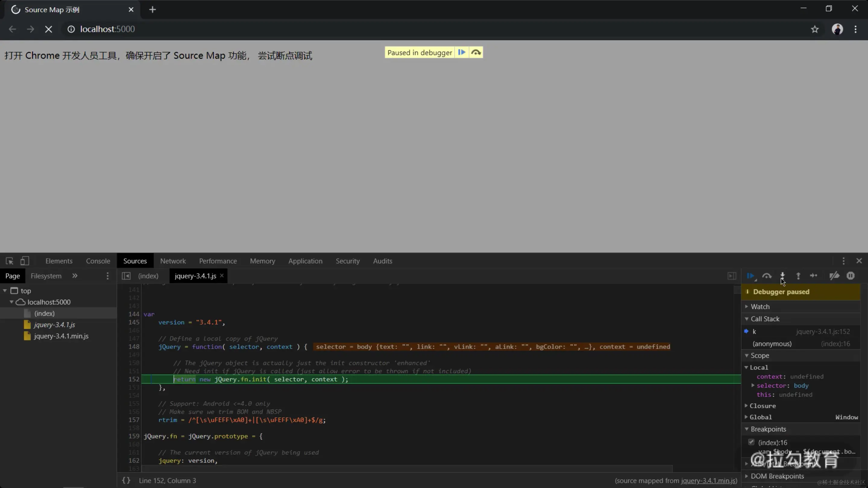Switch to the Filesystem navigator tab
868x488 pixels.
coord(46,276)
